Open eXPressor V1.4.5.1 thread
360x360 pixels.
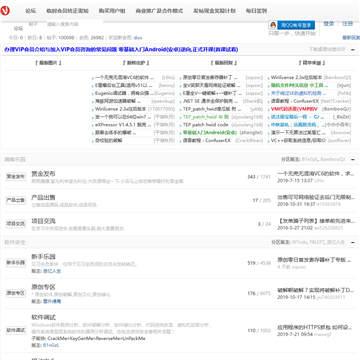123,125
